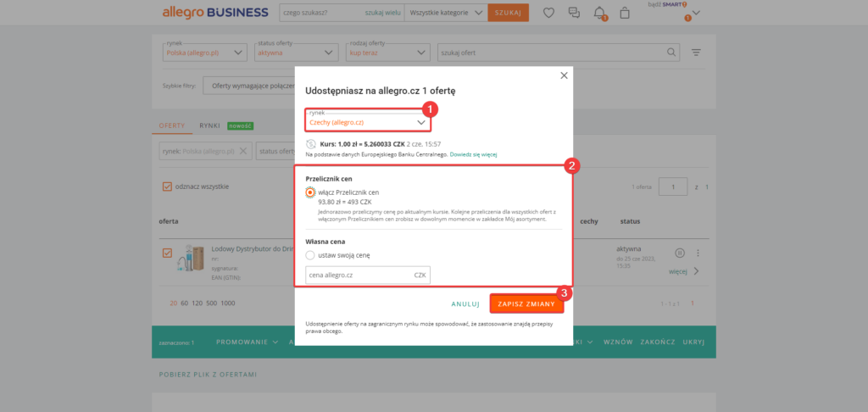Set 1000 offers per page

[x=227, y=303]
